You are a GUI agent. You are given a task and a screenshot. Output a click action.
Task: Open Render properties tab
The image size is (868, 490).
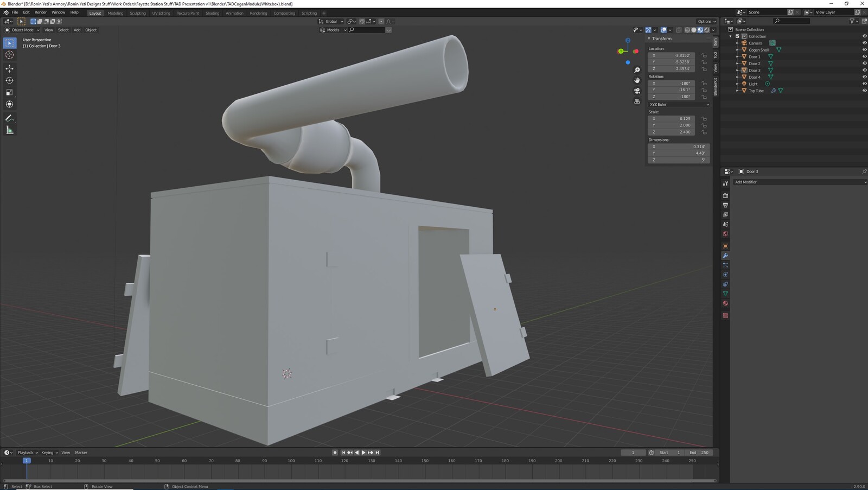[725, 195]
